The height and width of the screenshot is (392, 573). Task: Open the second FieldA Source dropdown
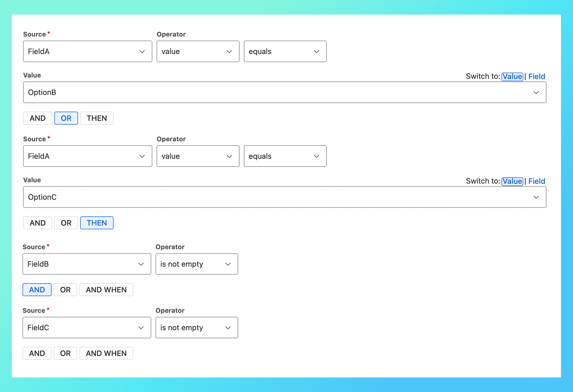87,156
